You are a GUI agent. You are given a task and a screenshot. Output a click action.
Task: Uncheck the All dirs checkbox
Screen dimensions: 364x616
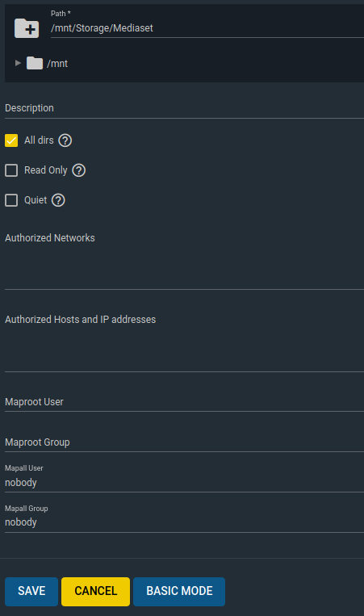click(x=11, y=140)
